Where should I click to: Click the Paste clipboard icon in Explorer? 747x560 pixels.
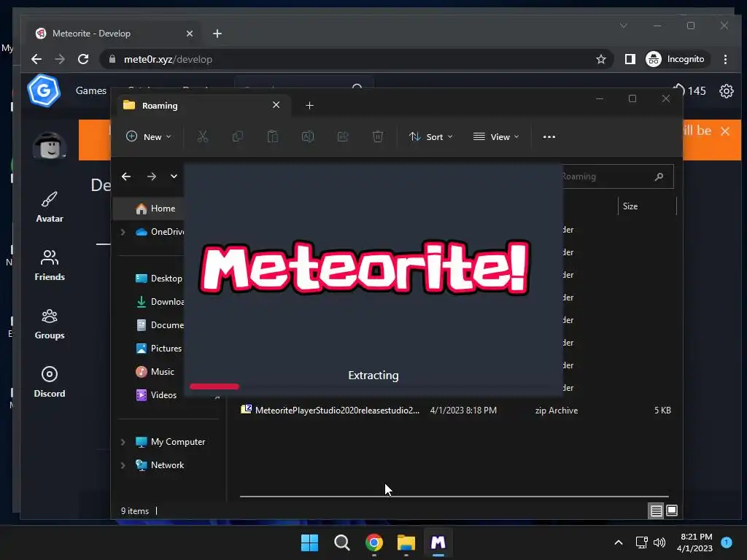(273, 136)
